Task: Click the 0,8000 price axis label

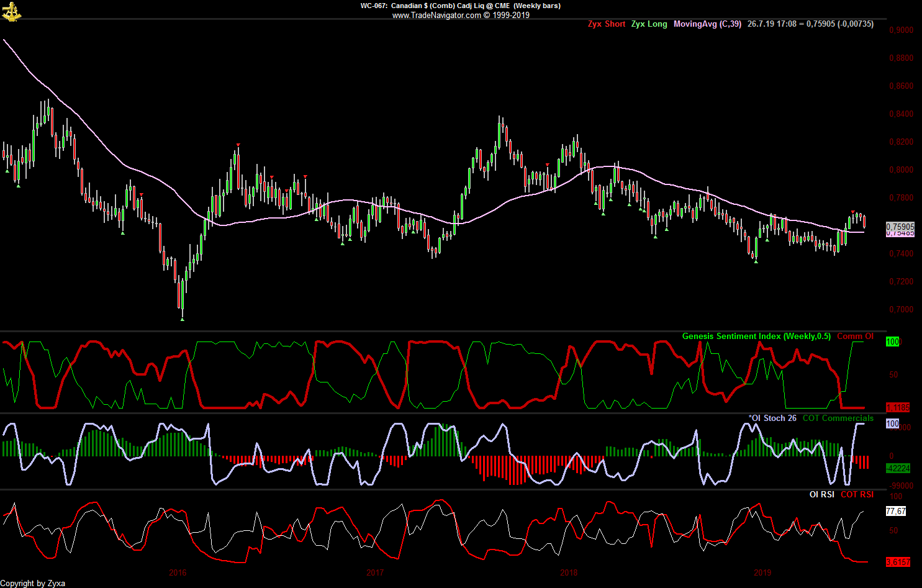Action: pos(901,170)
